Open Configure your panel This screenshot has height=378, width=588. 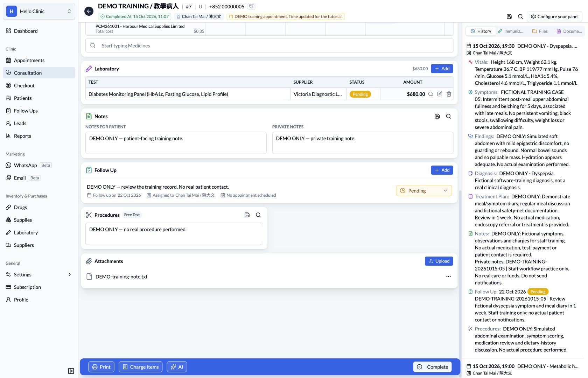(x=554, y=16)
